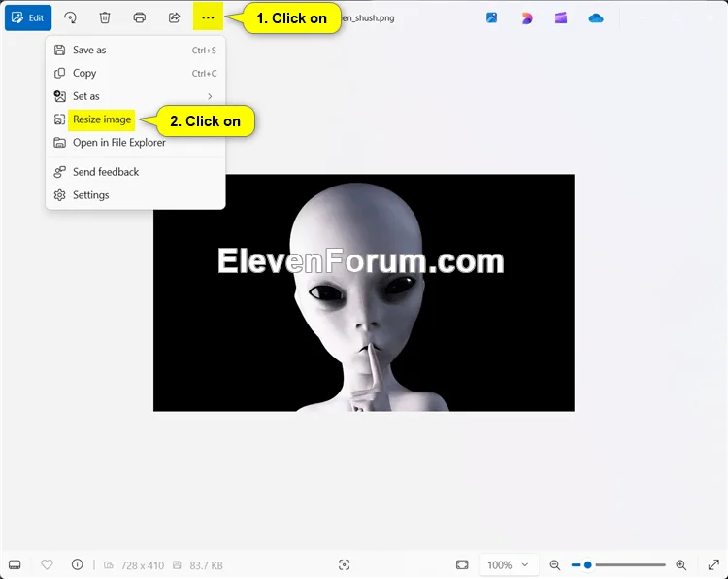Open the OneDrive cloud icon
Image resolution: width=728 pixels, height=579 pixels.
point(596,18)
